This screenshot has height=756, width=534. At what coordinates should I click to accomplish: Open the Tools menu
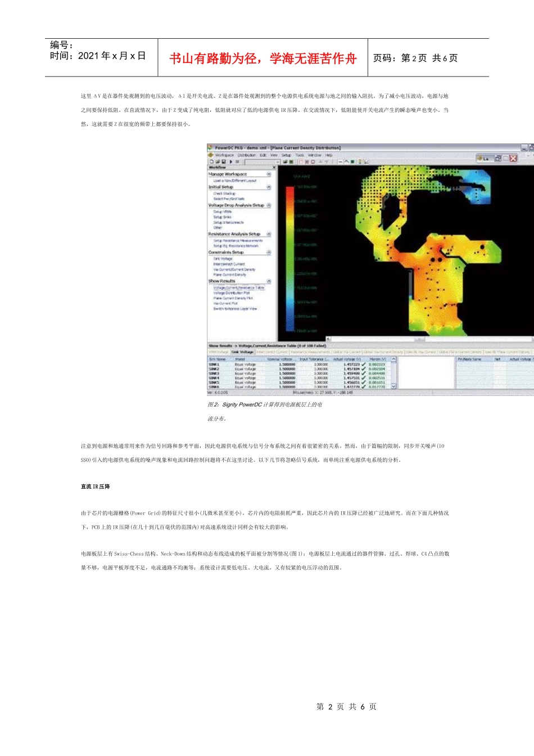click(300, 155)
